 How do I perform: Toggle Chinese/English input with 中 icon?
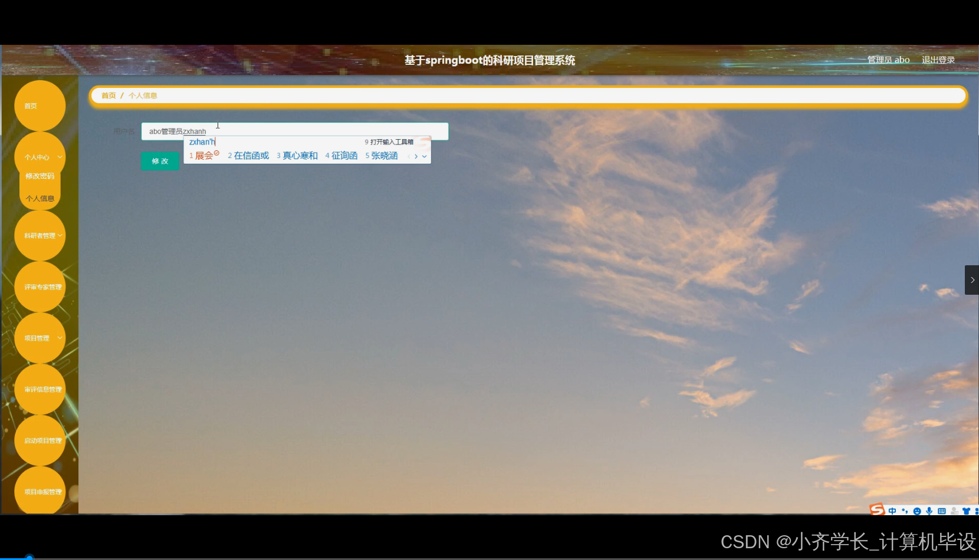pos(892,510)
